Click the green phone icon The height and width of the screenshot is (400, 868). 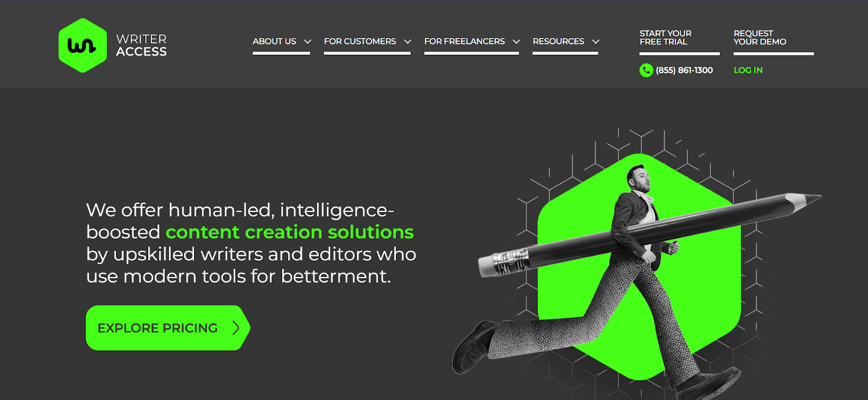tap(646, 70)
